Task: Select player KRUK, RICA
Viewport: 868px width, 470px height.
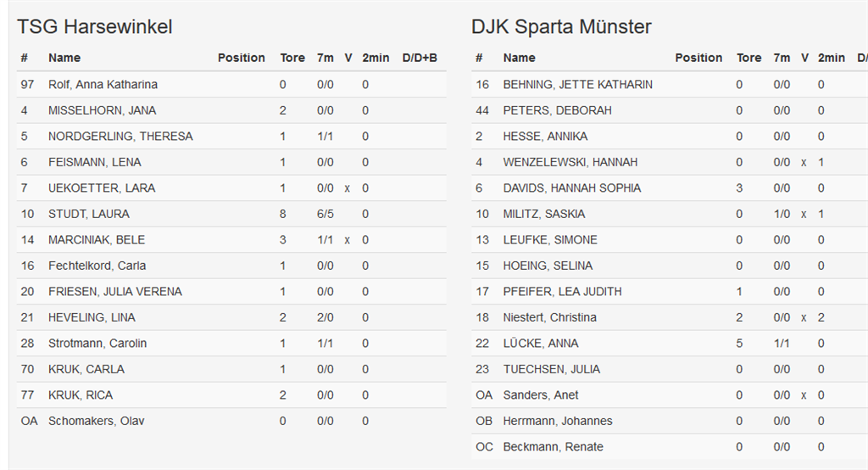Action: coord(81,395)
